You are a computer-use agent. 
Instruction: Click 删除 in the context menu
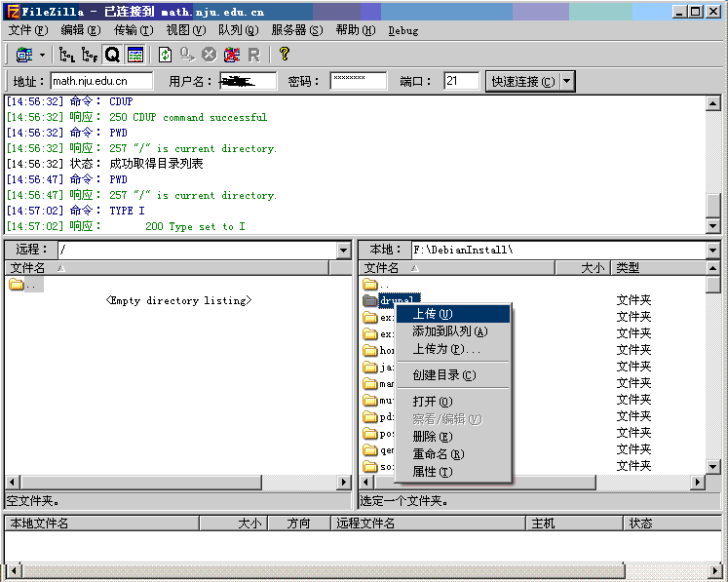pos(432,437)
